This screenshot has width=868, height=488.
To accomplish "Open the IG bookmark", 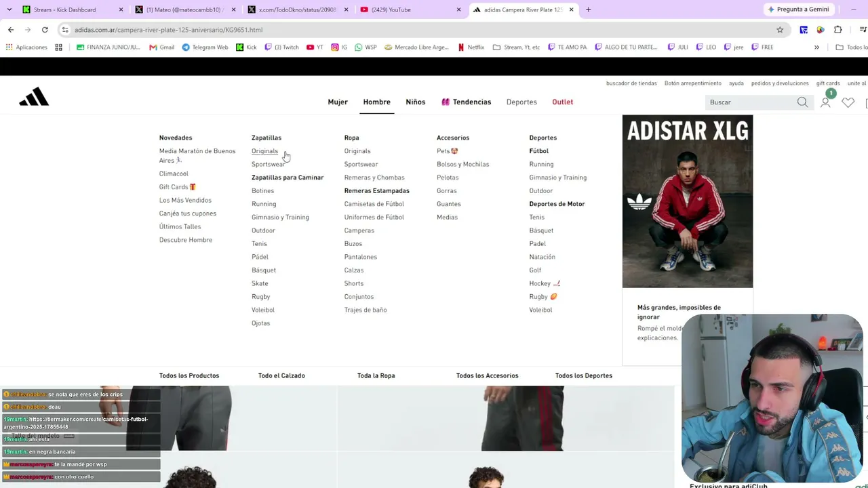I will (339, 47).
